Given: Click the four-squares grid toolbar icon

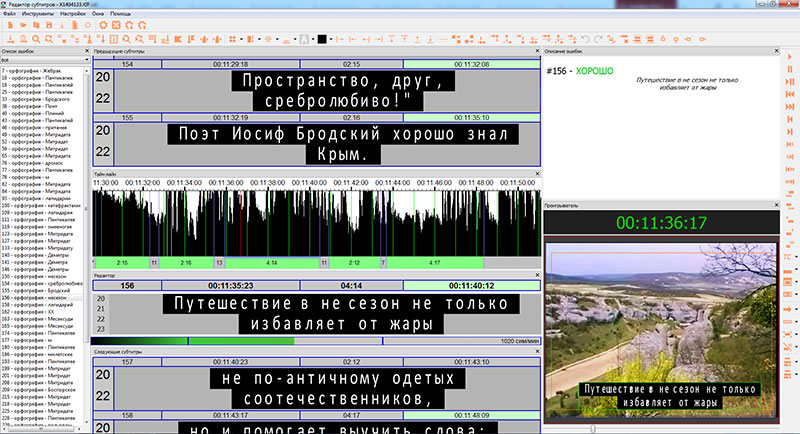Looking at the screenshot, I should [232, 39].
